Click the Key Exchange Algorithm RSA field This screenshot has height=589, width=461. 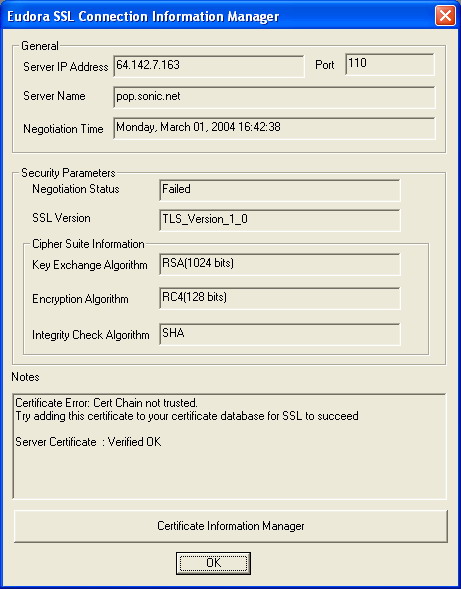(x=280, y=264)
